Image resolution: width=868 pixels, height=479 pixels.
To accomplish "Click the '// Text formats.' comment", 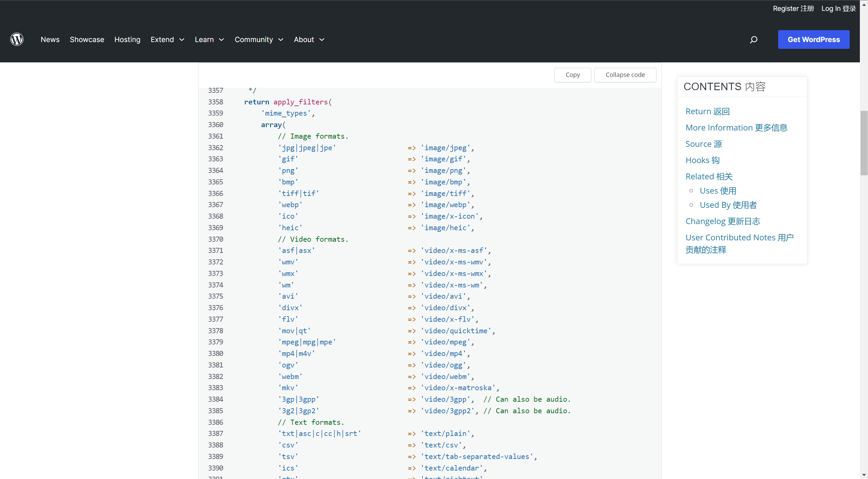I will click(x=311, y=422).
